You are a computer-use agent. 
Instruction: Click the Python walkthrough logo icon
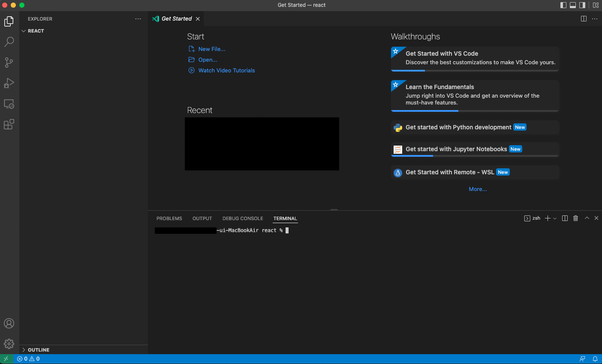tap(398, 128)
